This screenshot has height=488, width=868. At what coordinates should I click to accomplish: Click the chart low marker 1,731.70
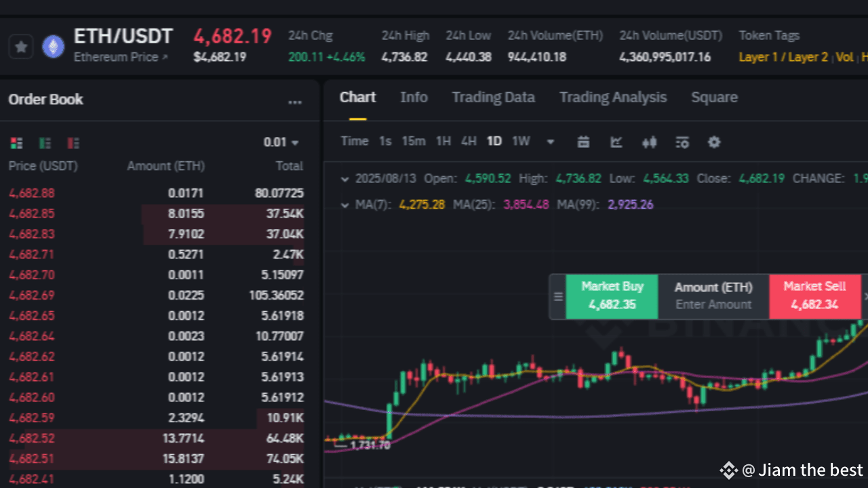(370, 445)
